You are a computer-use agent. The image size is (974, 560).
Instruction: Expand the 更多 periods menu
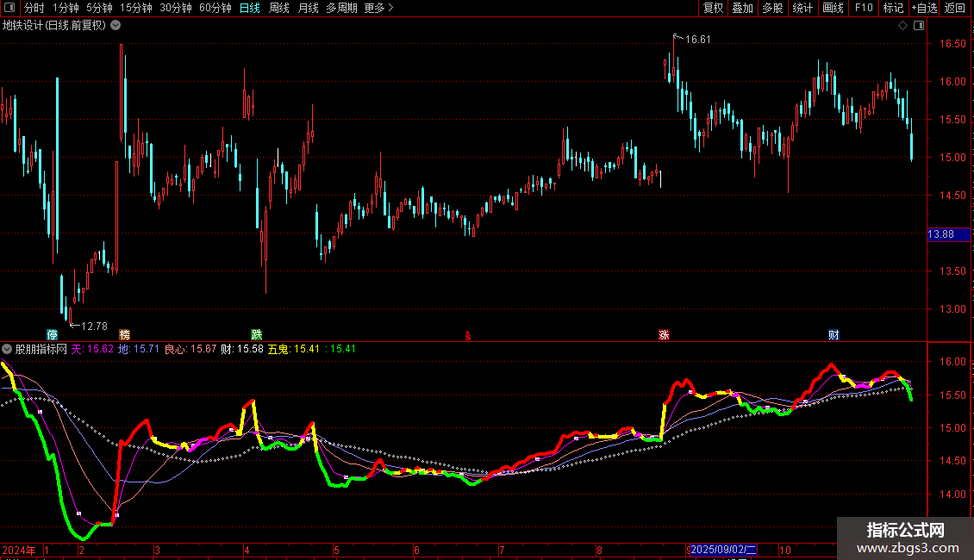click(379, 8)
